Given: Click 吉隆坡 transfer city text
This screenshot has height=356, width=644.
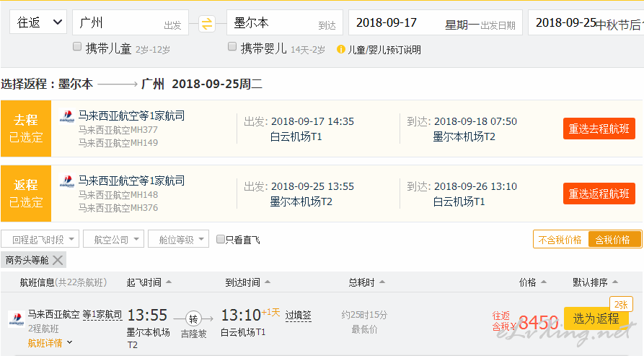Looking at the screenshot, I should (193, 334).
